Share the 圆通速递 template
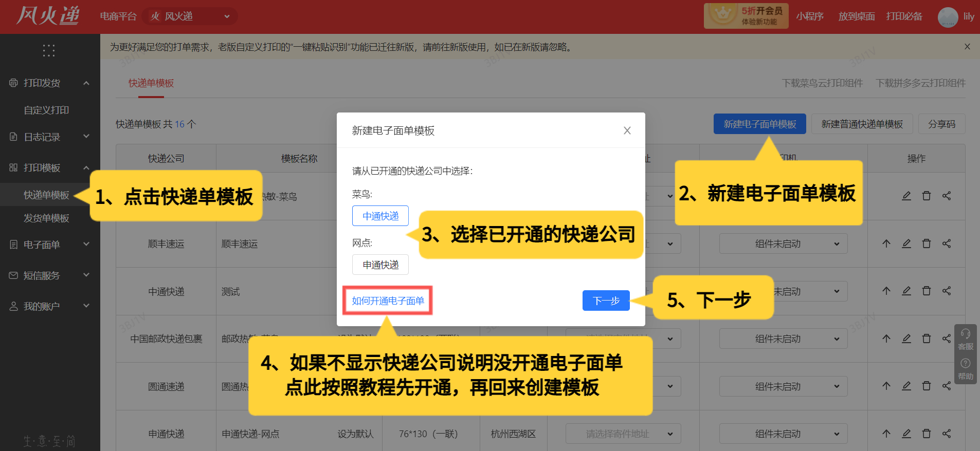This screenshot has width=980, height=451. click(x=947, y=386)
